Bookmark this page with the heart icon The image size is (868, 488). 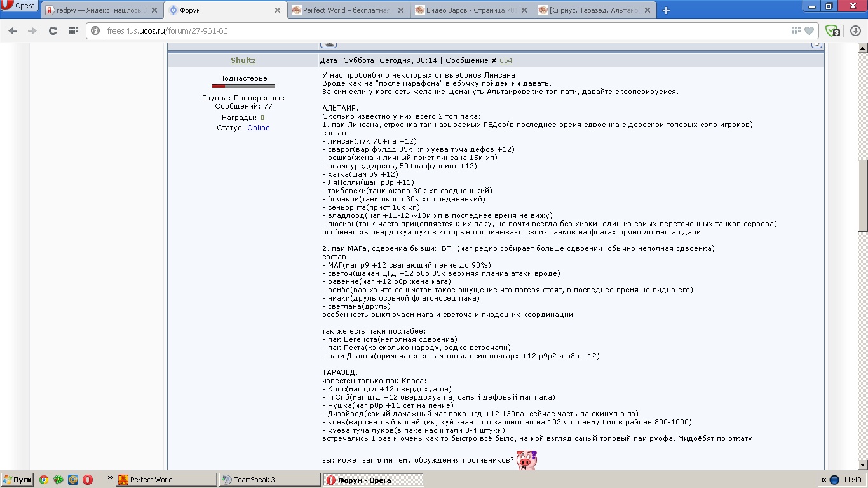tap(809, 30)
